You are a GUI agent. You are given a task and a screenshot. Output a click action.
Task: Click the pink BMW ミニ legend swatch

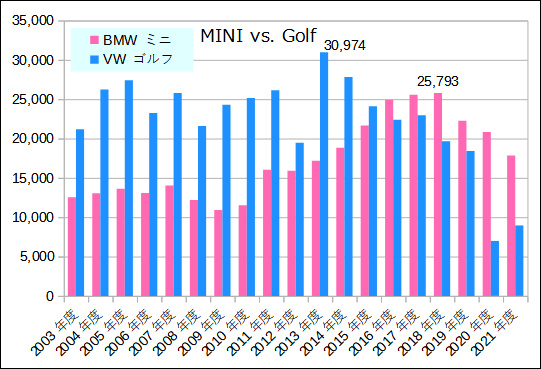(95, 40)
